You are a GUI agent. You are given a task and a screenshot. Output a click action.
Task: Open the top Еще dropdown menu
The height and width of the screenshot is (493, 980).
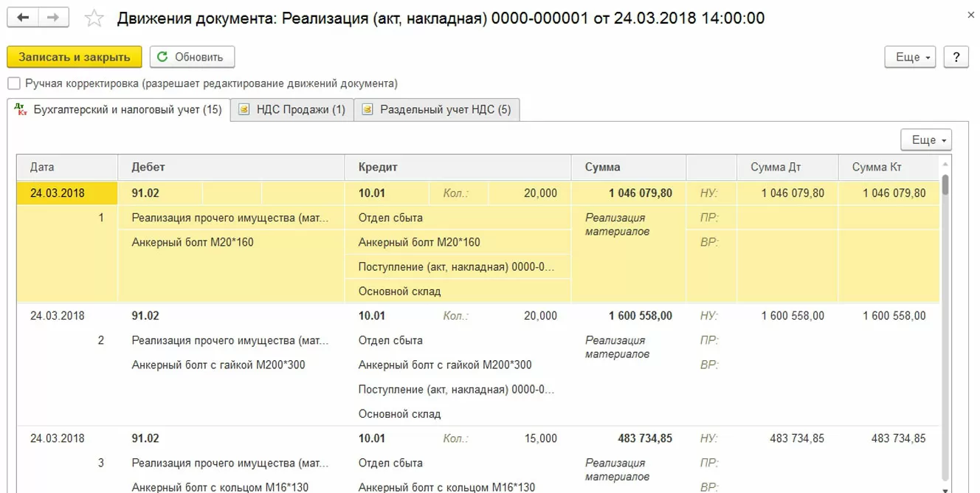[x=910, y=57]
